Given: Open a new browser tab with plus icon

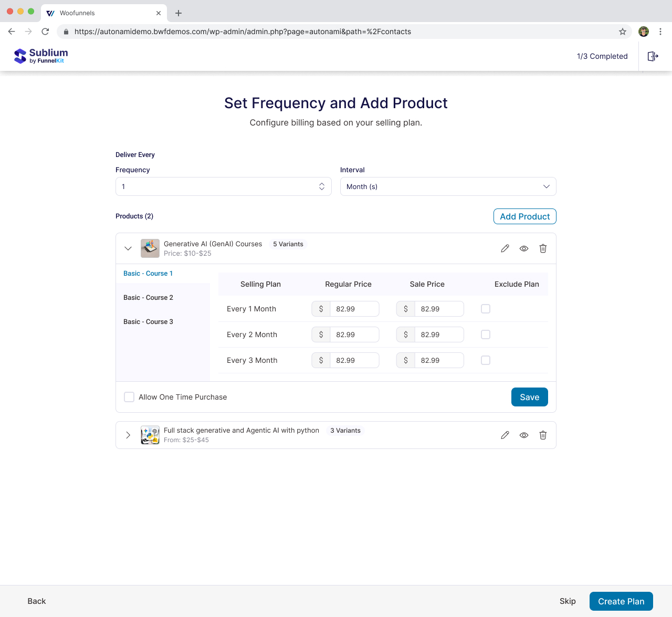Looking at the screenshot, I should [x=178, y=13].
